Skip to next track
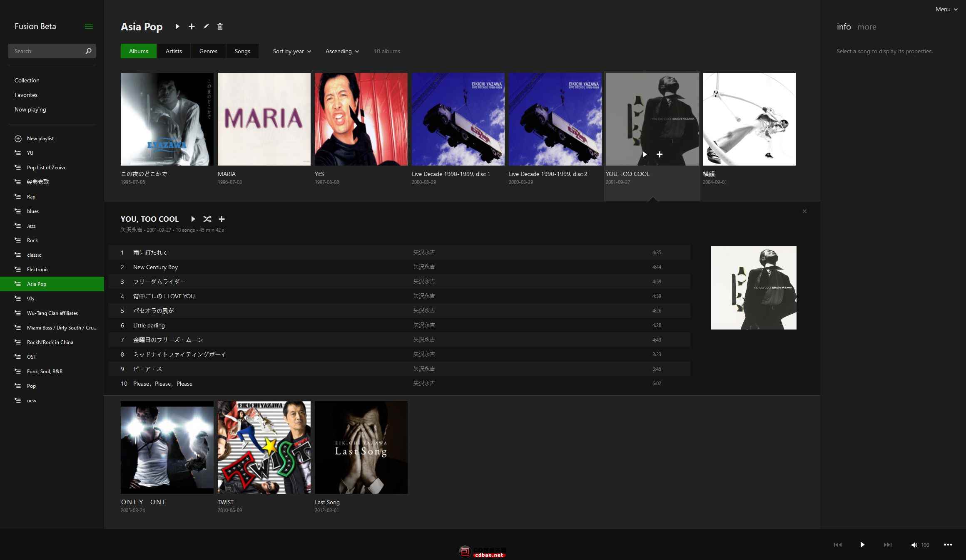The height and width of the screenshot is (560, 966). [888, 545]
